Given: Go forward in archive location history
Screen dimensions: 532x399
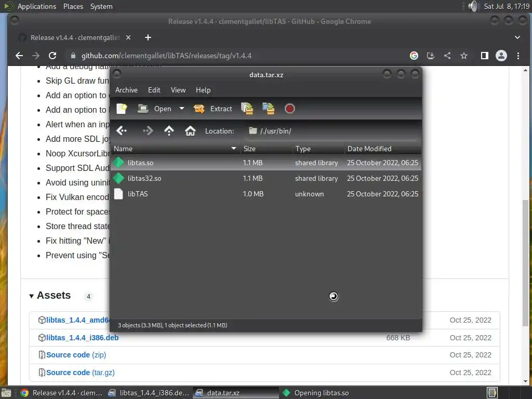Looking at the screenshot, I should click(148, 130).
